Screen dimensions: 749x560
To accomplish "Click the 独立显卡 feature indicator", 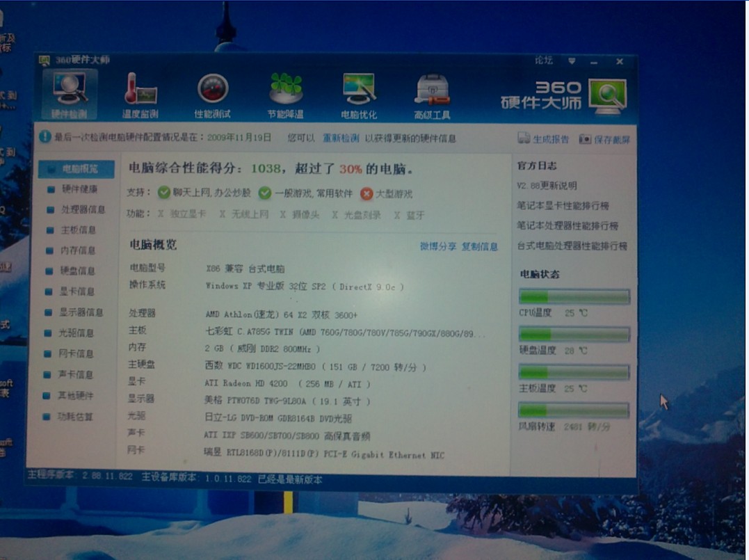I will coord(182,214).
